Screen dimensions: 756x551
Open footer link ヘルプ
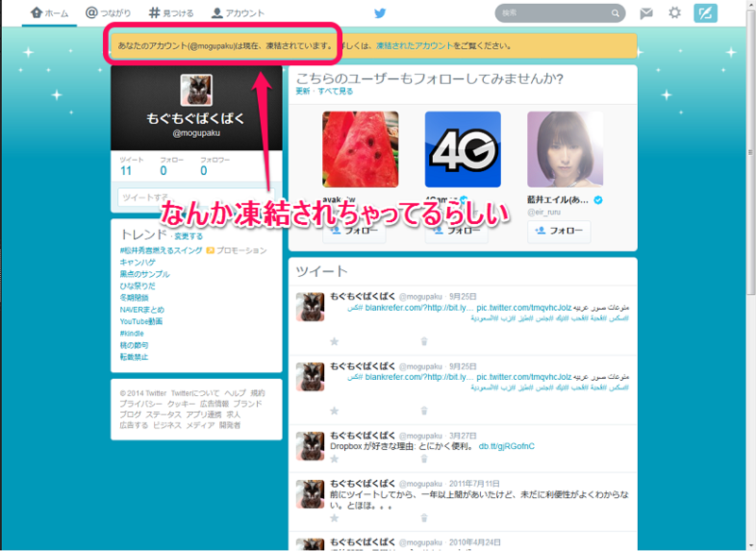[234, 393]
